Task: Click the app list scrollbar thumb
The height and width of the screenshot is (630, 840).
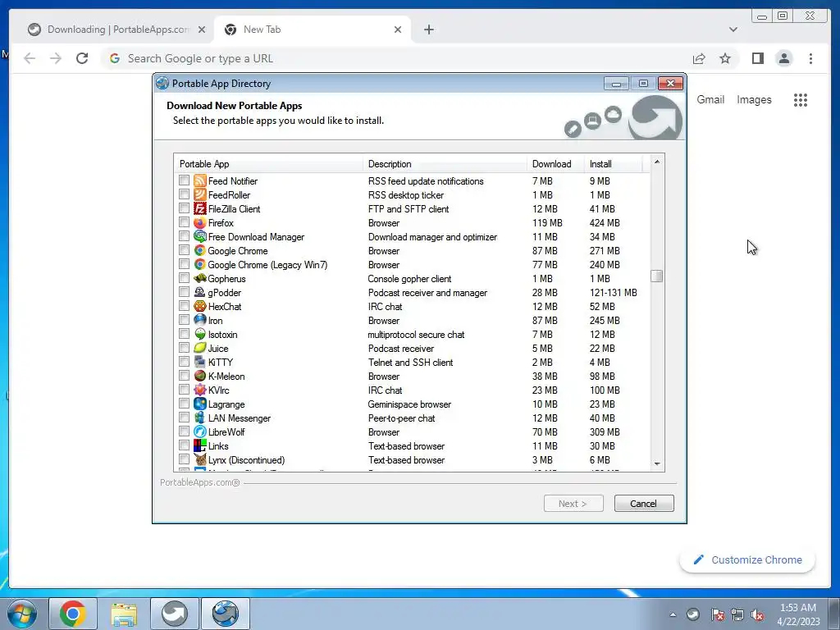Action: (x=657, y=276)
